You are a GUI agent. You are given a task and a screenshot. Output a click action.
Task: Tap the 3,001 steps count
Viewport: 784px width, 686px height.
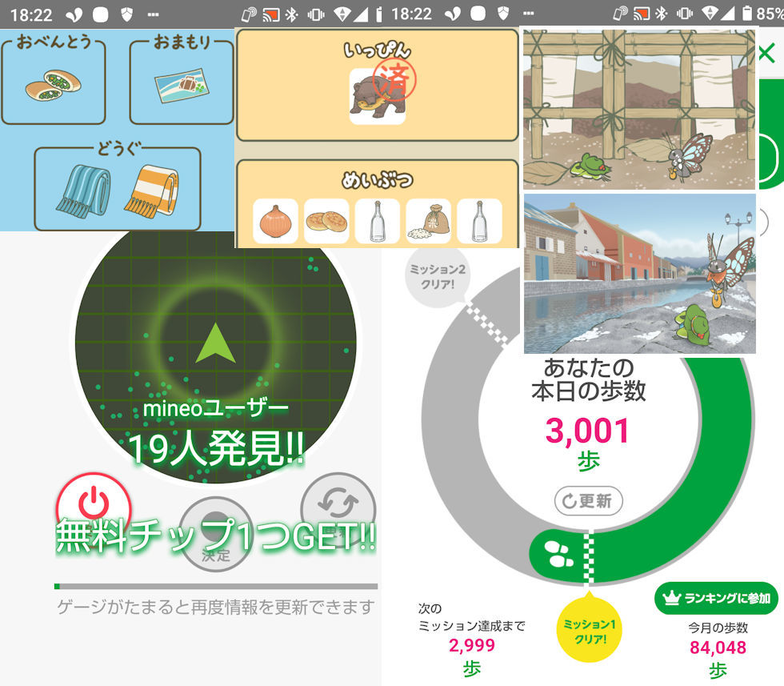[x=587, y=431]
